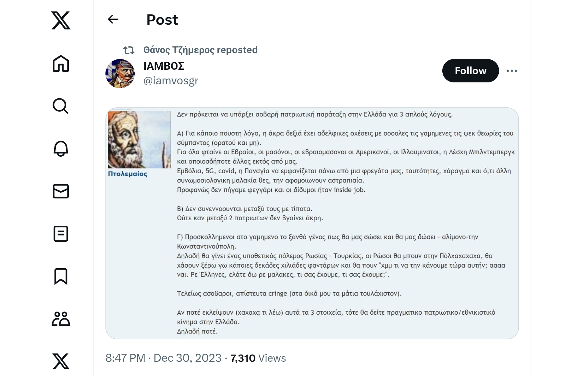Click the post timestamp 8:47 PM · Dec 30, 2023

tap(163, 358)
